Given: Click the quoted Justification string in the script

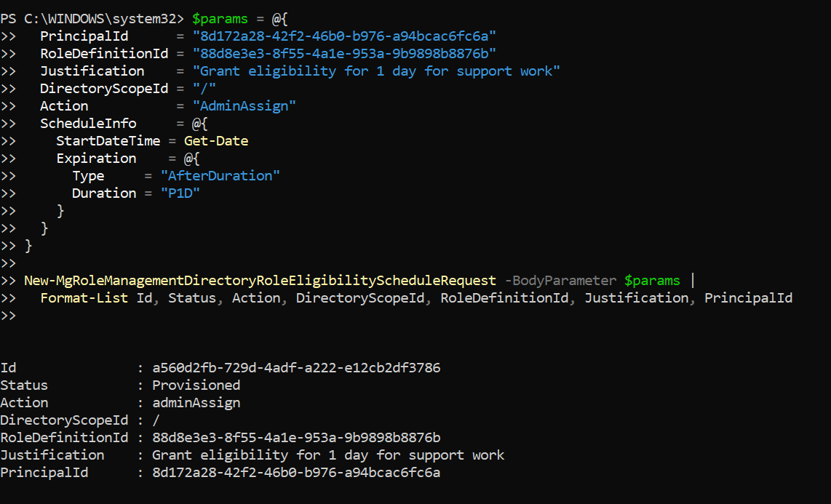Looking at the screenshot, I should click(375, 71).
